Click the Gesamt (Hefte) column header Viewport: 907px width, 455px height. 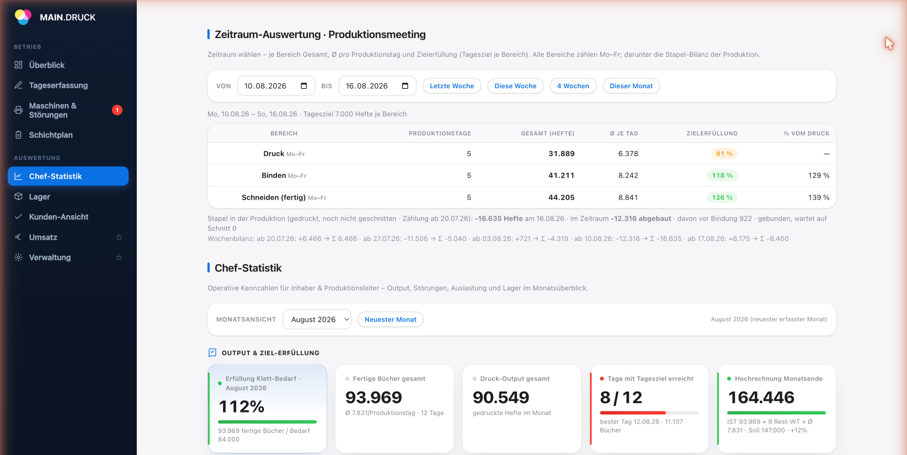point(548,134)
